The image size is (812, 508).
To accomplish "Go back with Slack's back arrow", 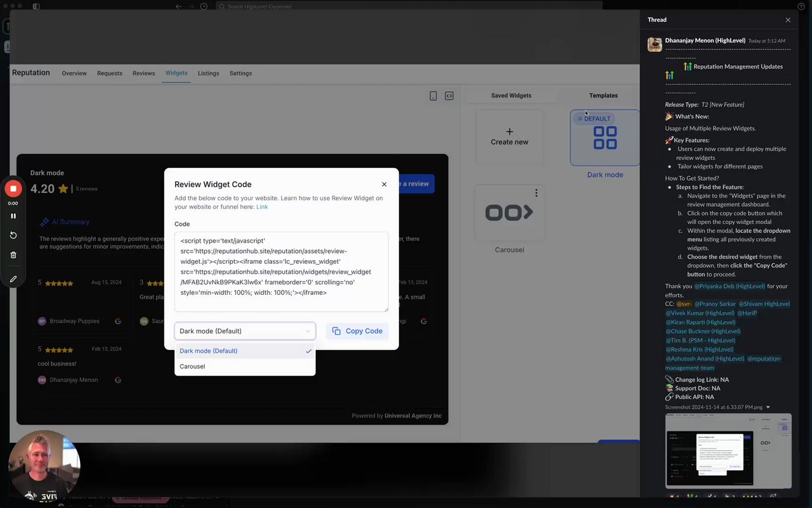I will pos(178,6).
